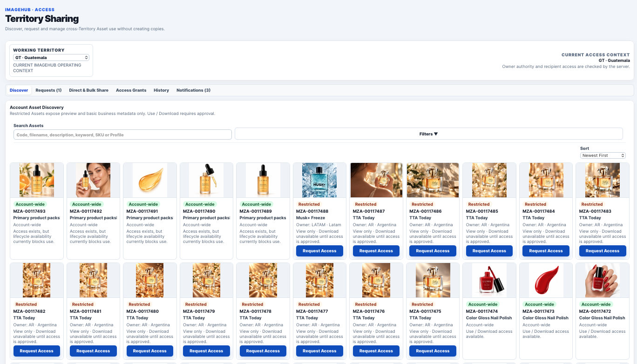Open thumbnail of asset MZA-00117491
This screenshot has height=364, width=637.
coord(150,180)
